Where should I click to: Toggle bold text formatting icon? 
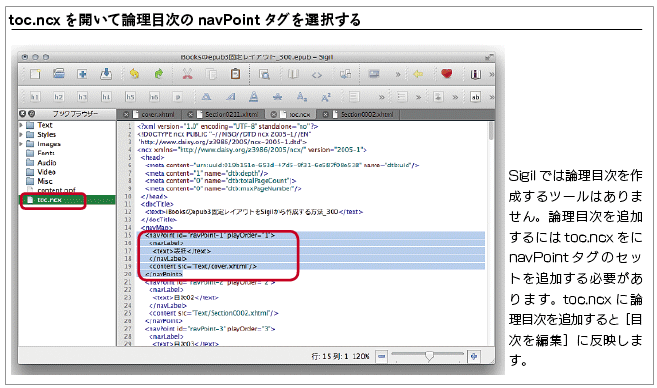click(206, 97)
